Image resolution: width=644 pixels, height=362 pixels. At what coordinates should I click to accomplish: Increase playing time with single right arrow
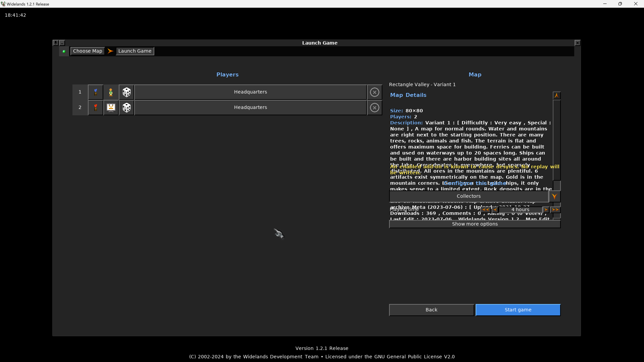coord(546,210)
